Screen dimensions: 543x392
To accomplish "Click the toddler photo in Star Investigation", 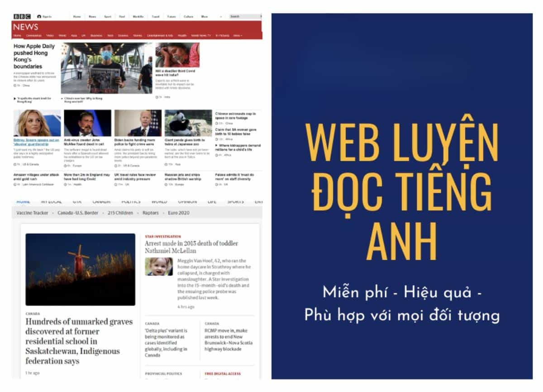I will (x=158, y=267).
